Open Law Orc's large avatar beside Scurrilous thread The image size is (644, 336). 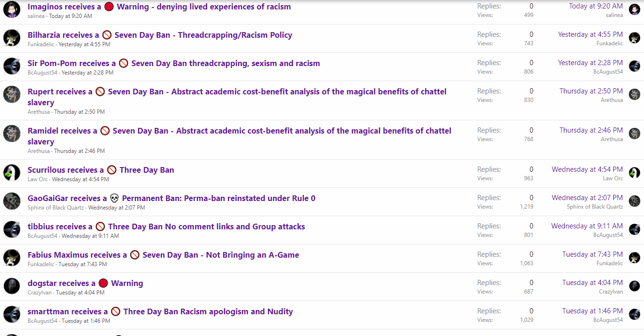click(x=12, y=173)
